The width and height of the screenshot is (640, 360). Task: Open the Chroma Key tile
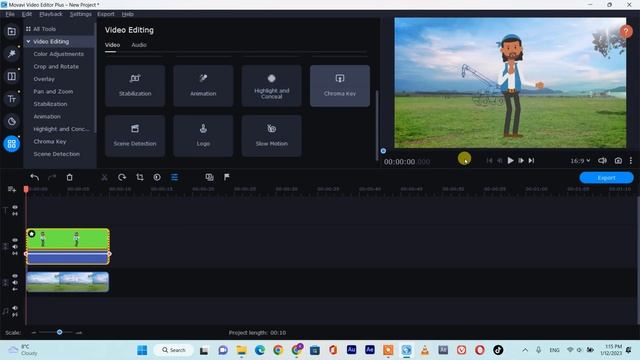340,86
